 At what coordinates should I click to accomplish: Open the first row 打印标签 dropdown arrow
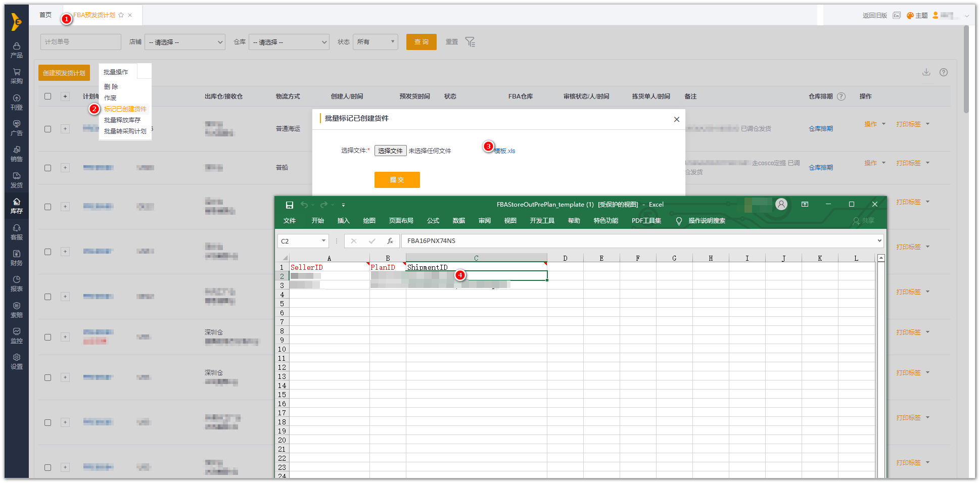pos(928,124)
